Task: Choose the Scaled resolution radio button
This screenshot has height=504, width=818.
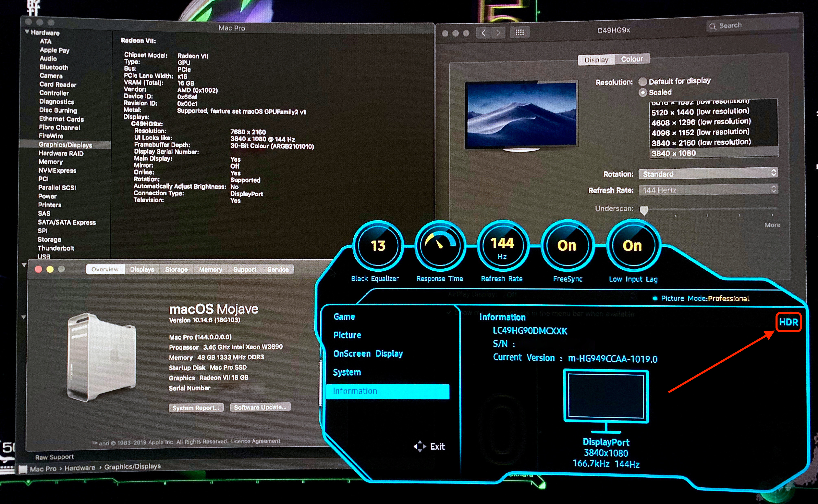Action: [643, 93]
